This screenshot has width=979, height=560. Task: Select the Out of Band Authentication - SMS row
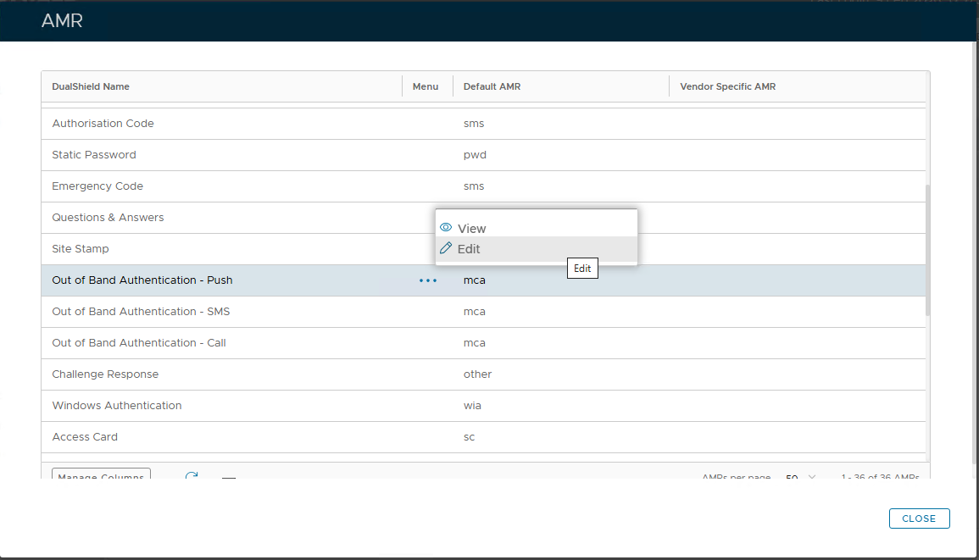[x=141, y=312]
